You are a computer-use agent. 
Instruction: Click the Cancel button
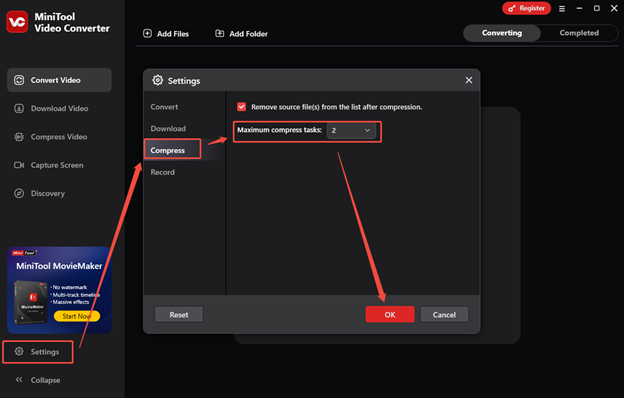444,314
